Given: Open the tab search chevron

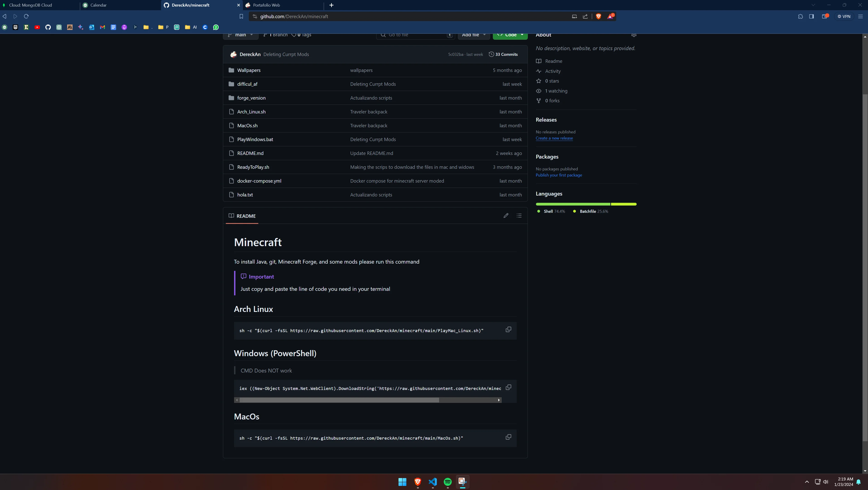Looking at the screenshot, I should pos(813,5).
